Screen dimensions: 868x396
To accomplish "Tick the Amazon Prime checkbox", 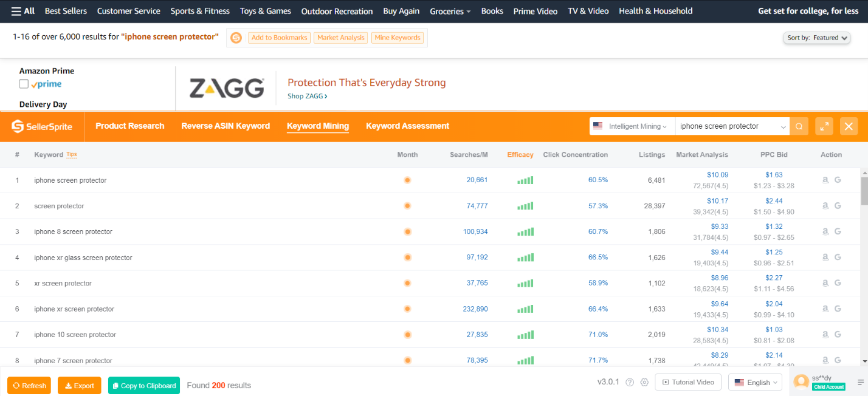I will (x=24, y=84).
